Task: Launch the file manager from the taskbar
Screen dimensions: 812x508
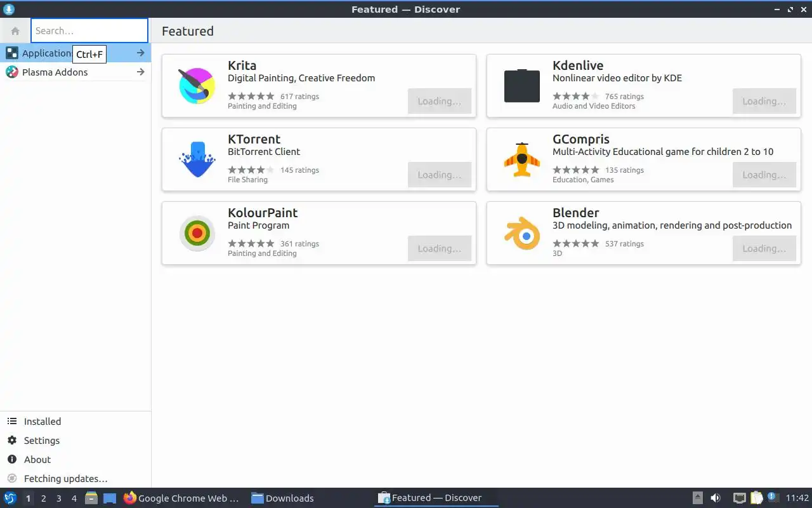Action: click(x=91, y=498)
